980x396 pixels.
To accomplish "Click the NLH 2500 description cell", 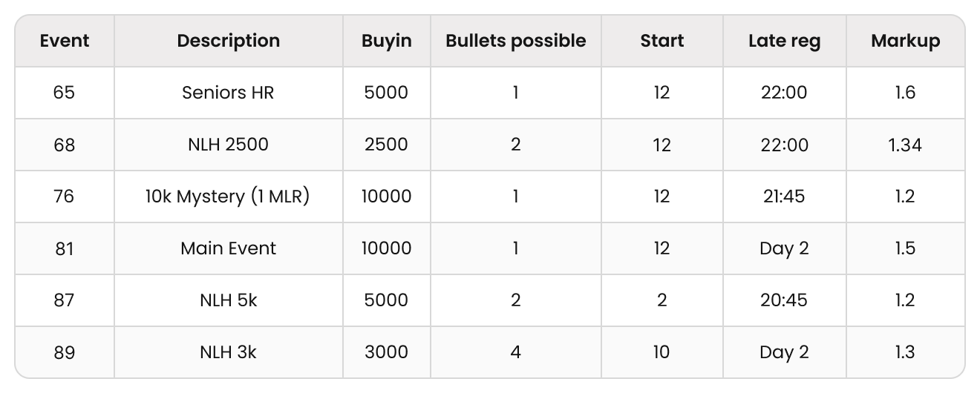I will pyautogui.click(x=229, y=145).
